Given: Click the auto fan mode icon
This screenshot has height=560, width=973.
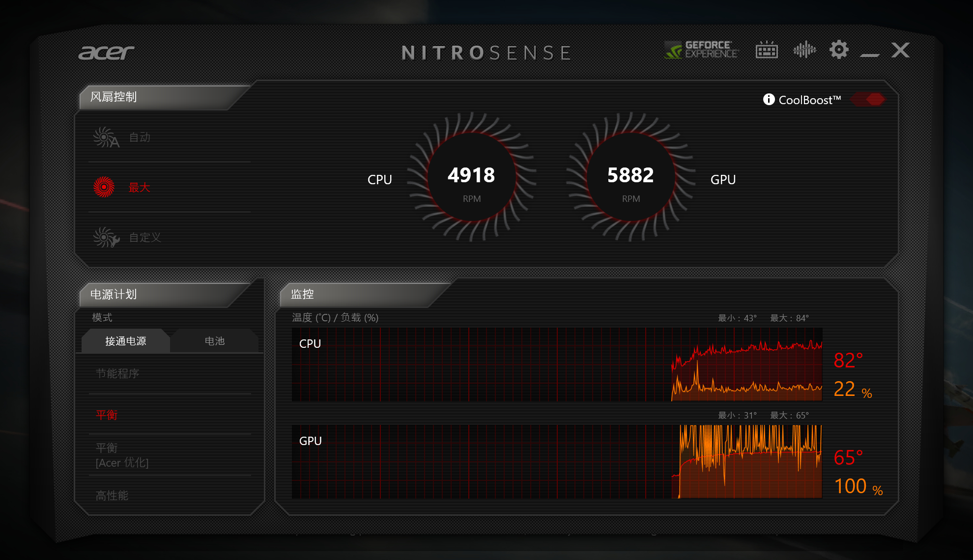Looking at the screenshot, I should pos(106,138).
